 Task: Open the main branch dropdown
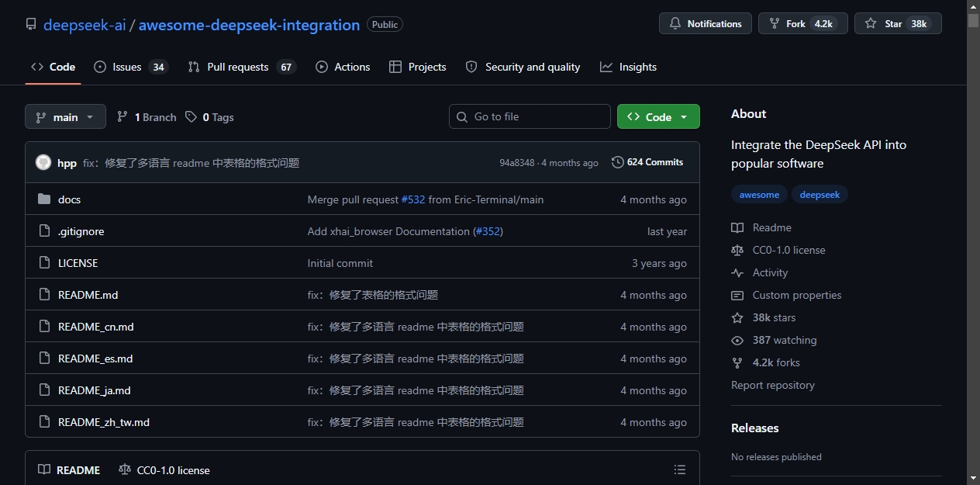65,116
